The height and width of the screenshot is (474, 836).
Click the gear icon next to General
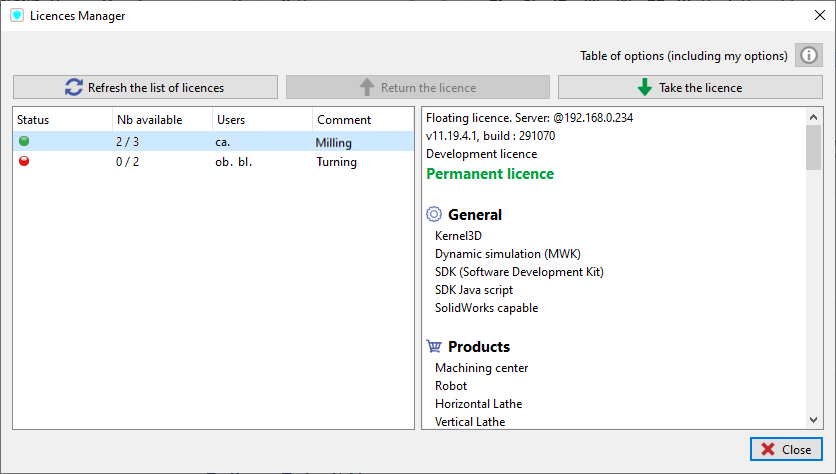434,214
